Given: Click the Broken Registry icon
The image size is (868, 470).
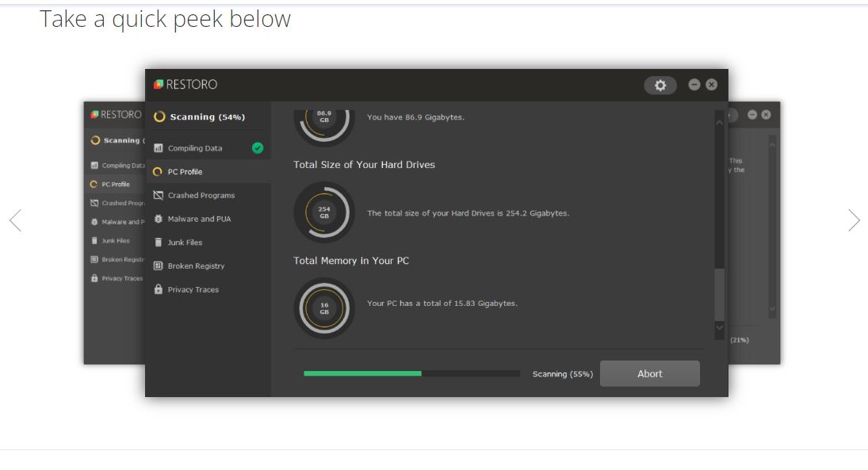Looking at the screenshot, I should click(159, 266).
